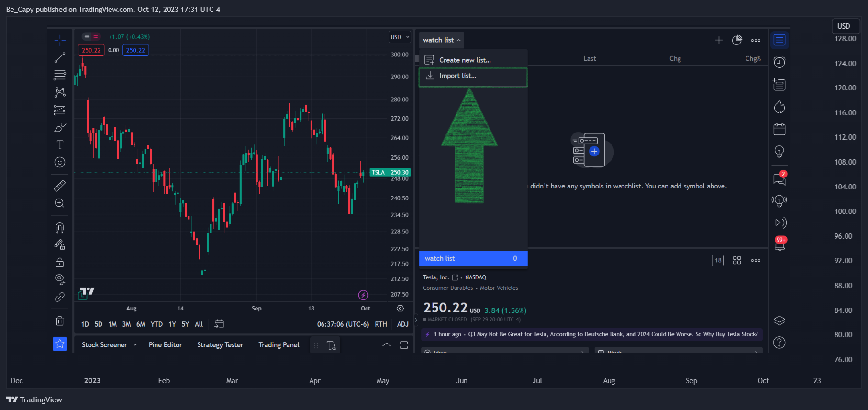Open the object tree layers icon
The image size is (868, 410).
779,321
